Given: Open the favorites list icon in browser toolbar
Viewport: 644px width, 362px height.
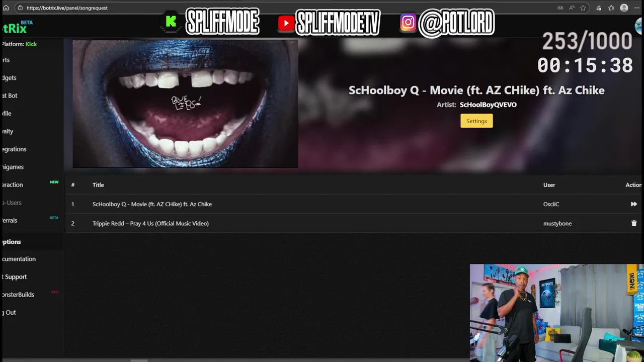Looking at the screenshot, I should [611, 8].
